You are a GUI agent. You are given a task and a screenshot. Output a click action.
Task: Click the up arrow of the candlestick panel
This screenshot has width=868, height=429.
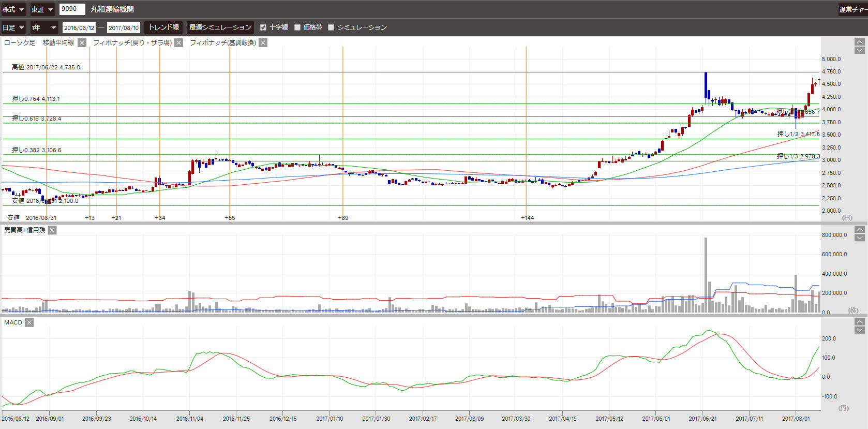(x=859, y=42)
